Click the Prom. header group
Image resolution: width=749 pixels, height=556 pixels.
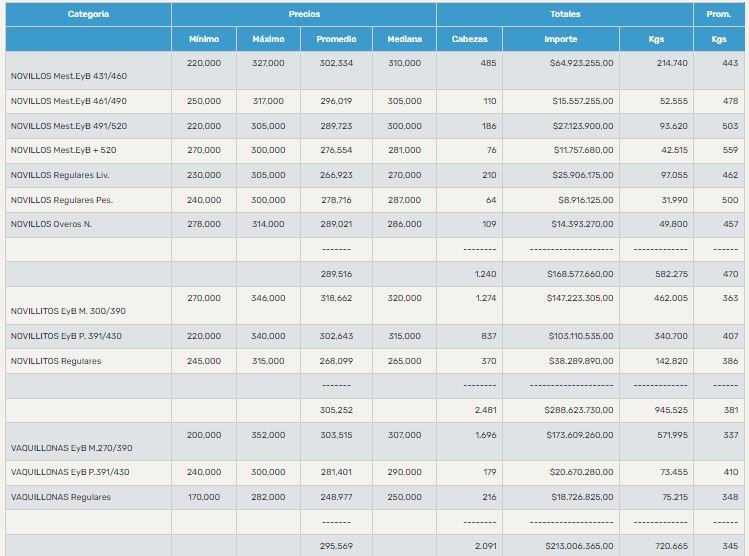[719, 14]
